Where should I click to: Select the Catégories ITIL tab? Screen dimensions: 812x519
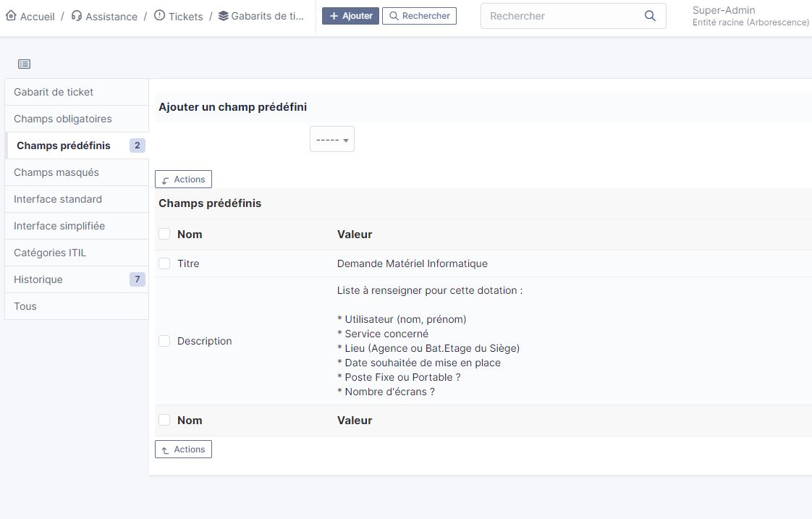[x=49, y=253]
